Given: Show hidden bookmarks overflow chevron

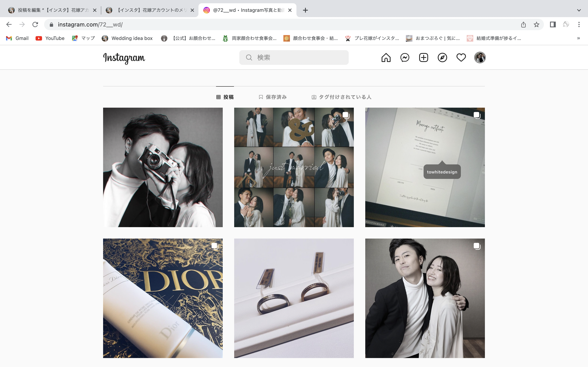Looking at the screenshot, I should [x=579, y=38].
